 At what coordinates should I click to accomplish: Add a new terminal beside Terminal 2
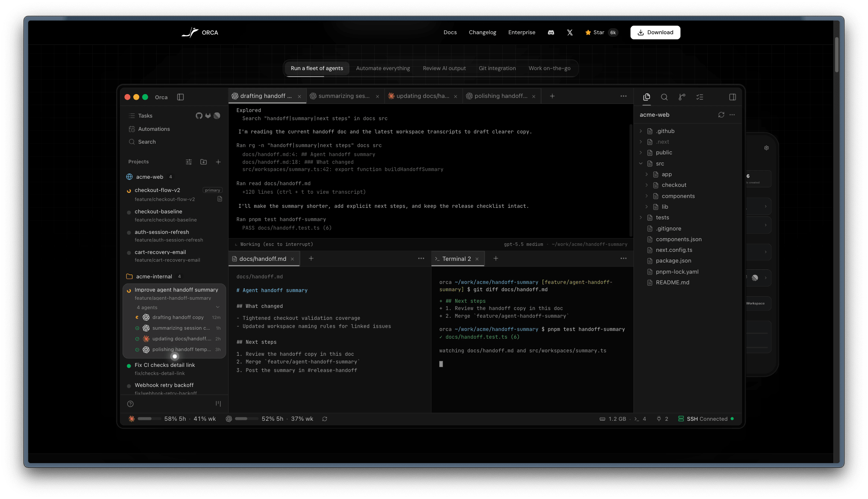[496, 259]
